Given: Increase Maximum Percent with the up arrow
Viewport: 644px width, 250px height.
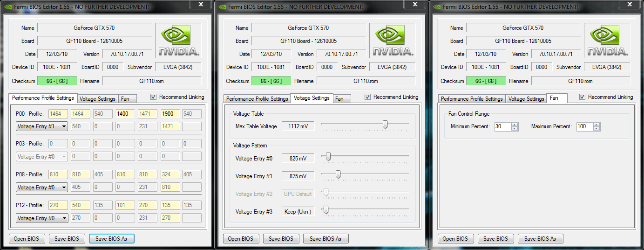Looking at the screenshot, I should click(597, 125).
